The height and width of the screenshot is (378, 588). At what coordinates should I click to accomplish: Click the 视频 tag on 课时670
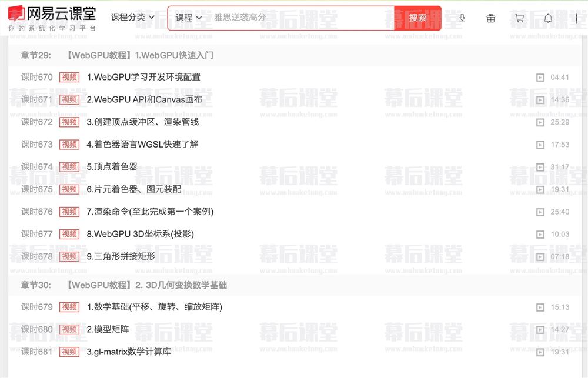click(69, 77)
